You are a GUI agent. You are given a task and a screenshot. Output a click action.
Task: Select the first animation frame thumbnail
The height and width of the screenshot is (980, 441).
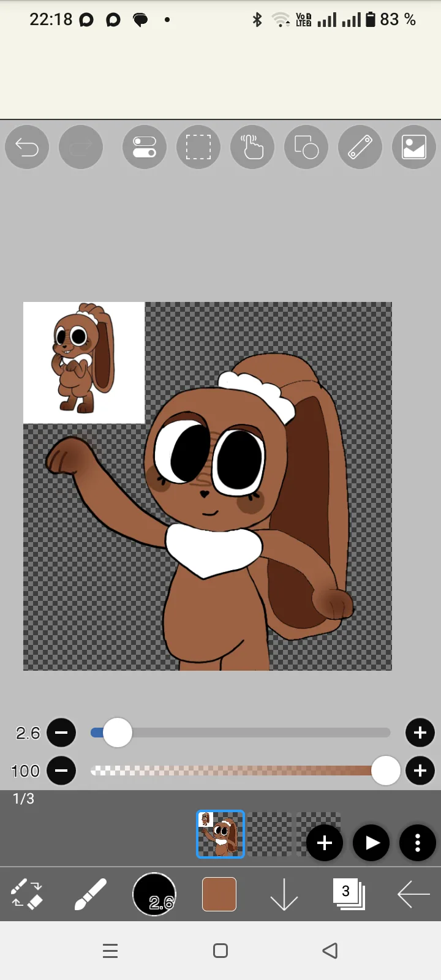[x=221, y=834]
